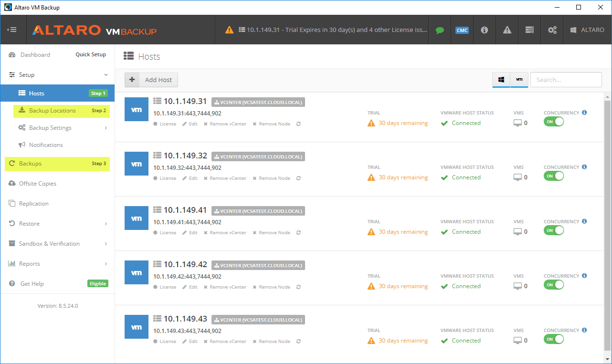Screen dimensions: 612x364
Task: Refresh host 10.1.149.42 with the sync icon
Action: [x=298, y=287]
